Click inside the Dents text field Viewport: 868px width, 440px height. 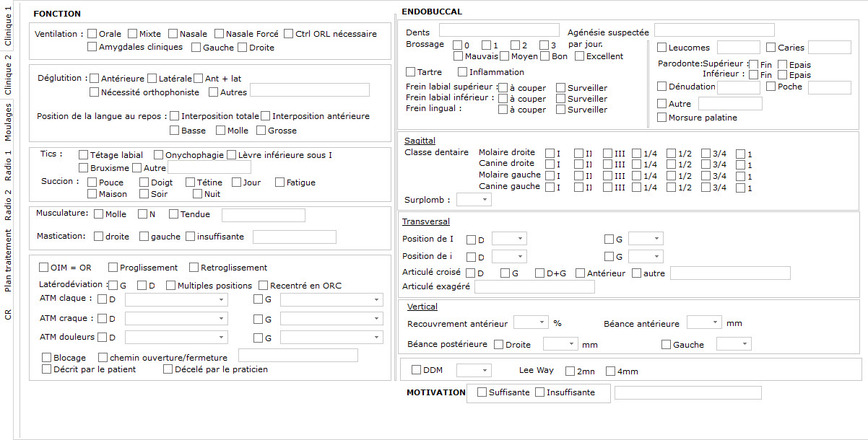[x=498, y=30]
